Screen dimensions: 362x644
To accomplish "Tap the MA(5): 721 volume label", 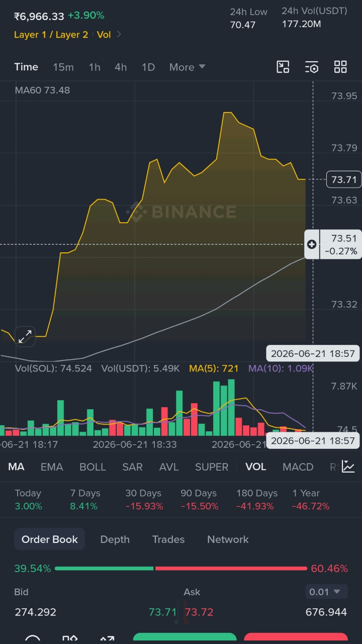I will click(214, 369).
